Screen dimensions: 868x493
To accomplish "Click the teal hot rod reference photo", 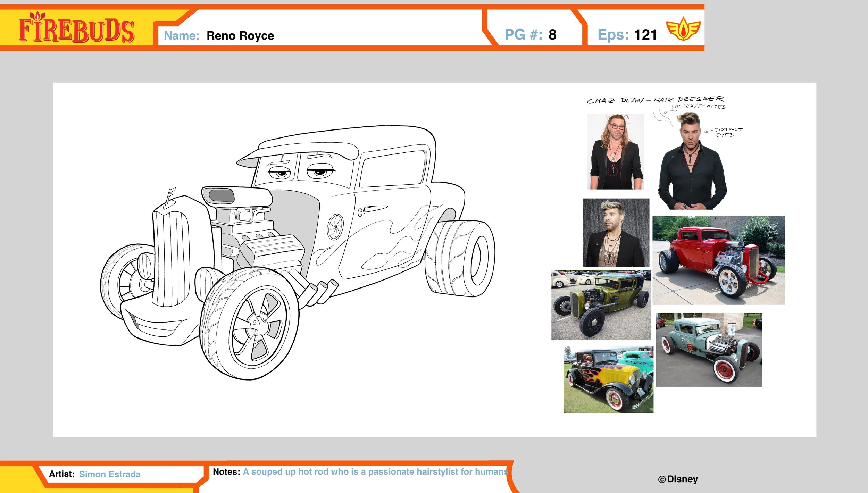I will point(709,350).
